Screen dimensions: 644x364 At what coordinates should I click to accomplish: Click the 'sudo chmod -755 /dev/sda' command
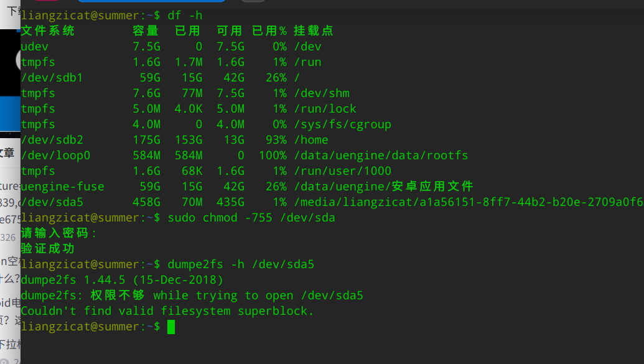tap(251, 218)
